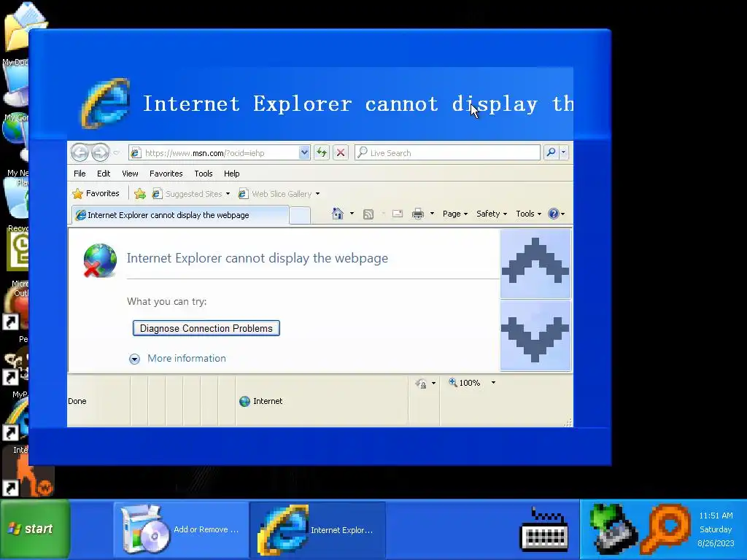Screen dimensions: 747x560
Task: Expand the address bar URL dropdown
Action: [x=304, y=153]
